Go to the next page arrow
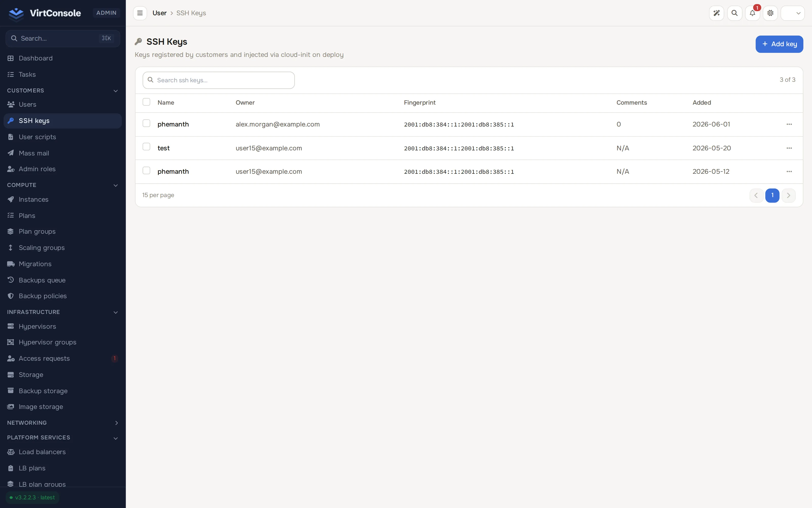Image resolution: width=812 pixels, height=508 pixels. 788,196
